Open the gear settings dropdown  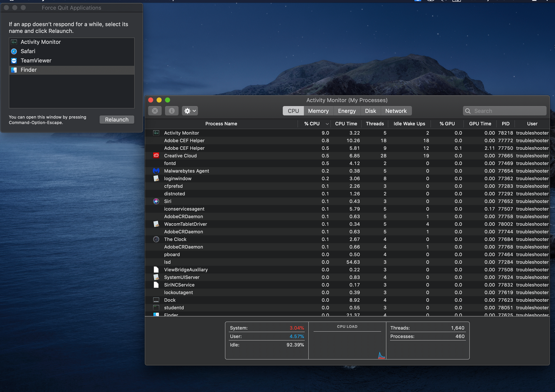click(x=189, y=111)
